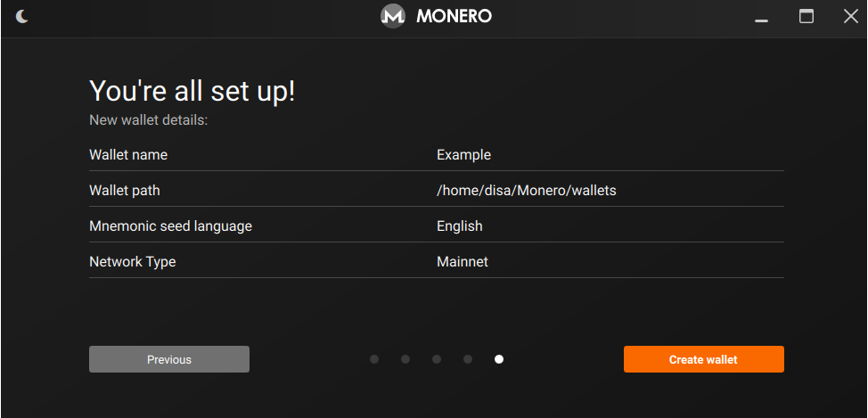Maximize the Monero window
Viewport: 868px width, 418px height.
pyautogui.click(x=807, y=17)
